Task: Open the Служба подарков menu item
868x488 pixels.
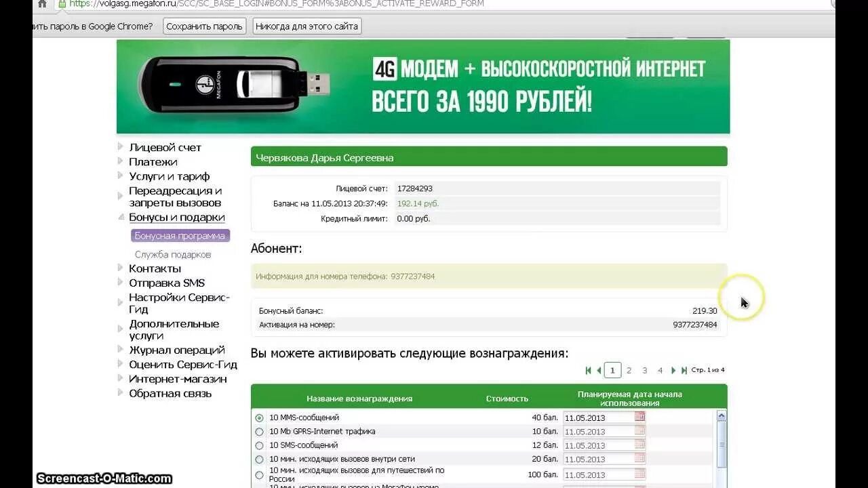Action: (x=173, y=254)
